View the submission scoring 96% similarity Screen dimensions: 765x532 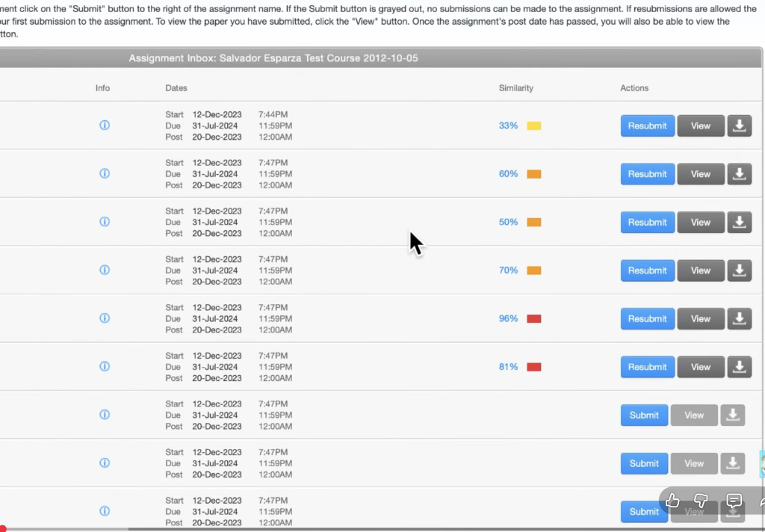701,319
